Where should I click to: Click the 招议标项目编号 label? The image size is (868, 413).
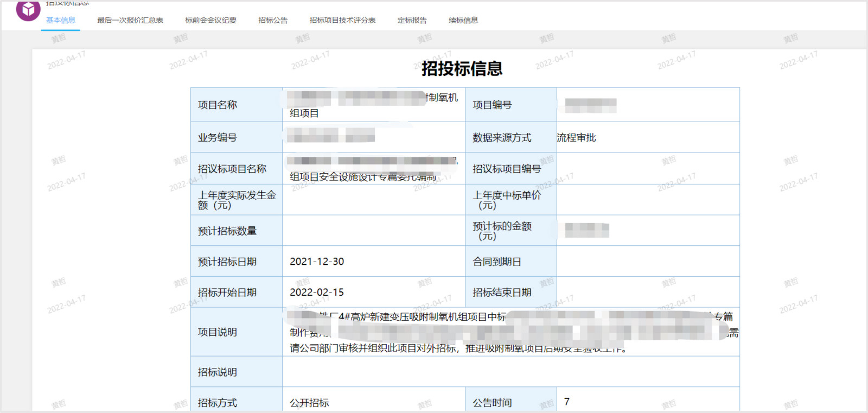tap(507, 169)
